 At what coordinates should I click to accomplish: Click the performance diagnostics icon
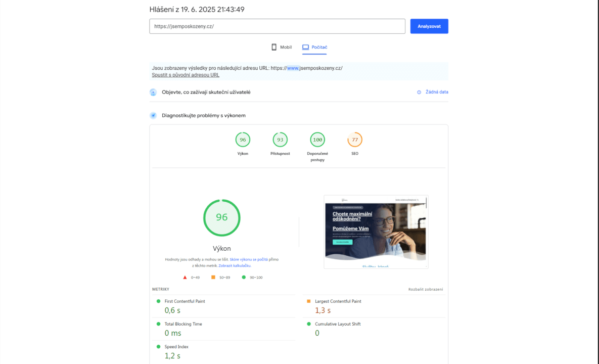[153, 115]
